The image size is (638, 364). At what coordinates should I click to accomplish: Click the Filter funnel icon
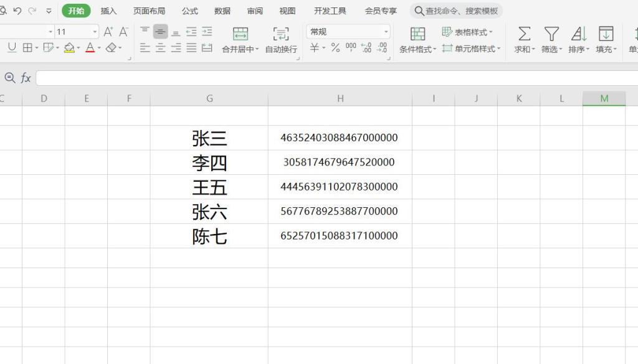tap(551, 34)
